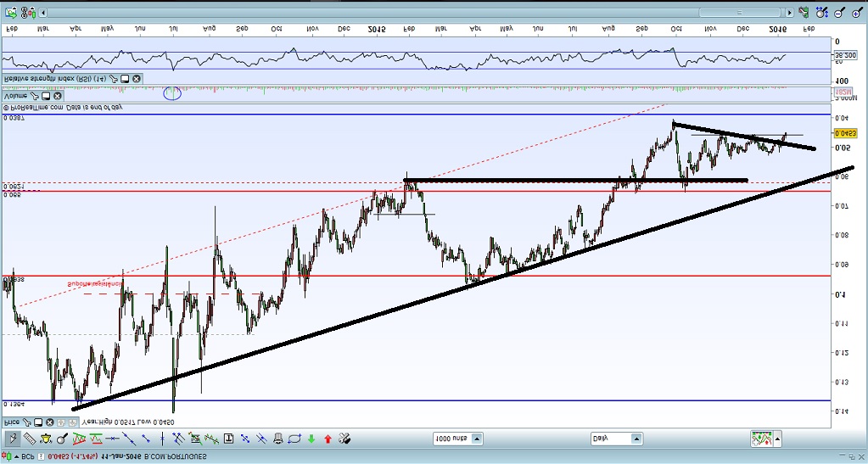Click the 2015 year label on time axis

pos(377,28)
